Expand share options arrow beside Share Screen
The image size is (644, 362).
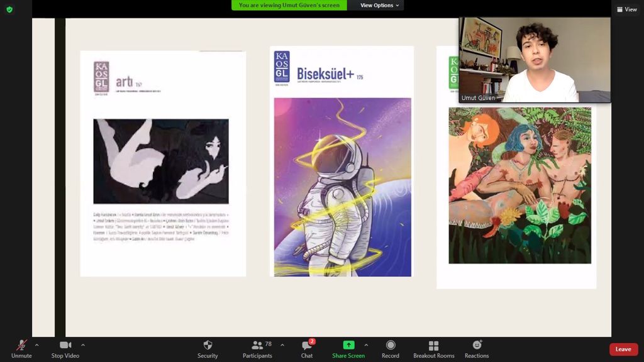pyautogui.click(x=367, y=345)
